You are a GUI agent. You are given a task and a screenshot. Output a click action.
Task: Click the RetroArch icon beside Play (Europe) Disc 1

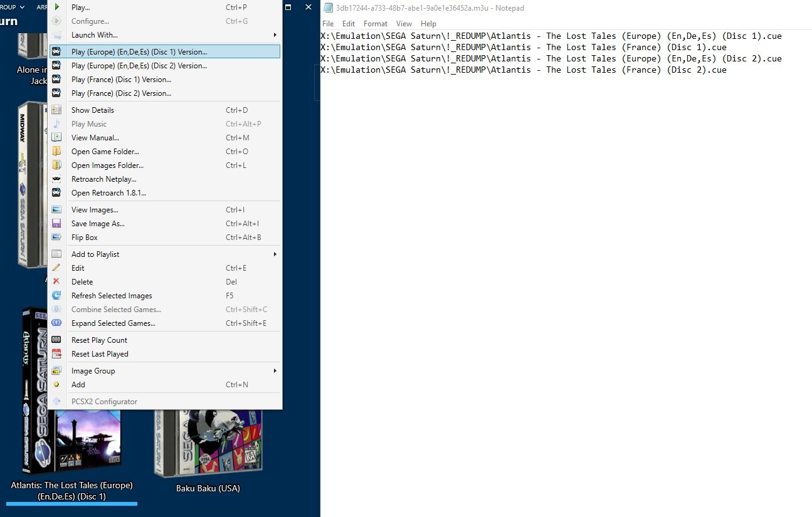point(56,52)
